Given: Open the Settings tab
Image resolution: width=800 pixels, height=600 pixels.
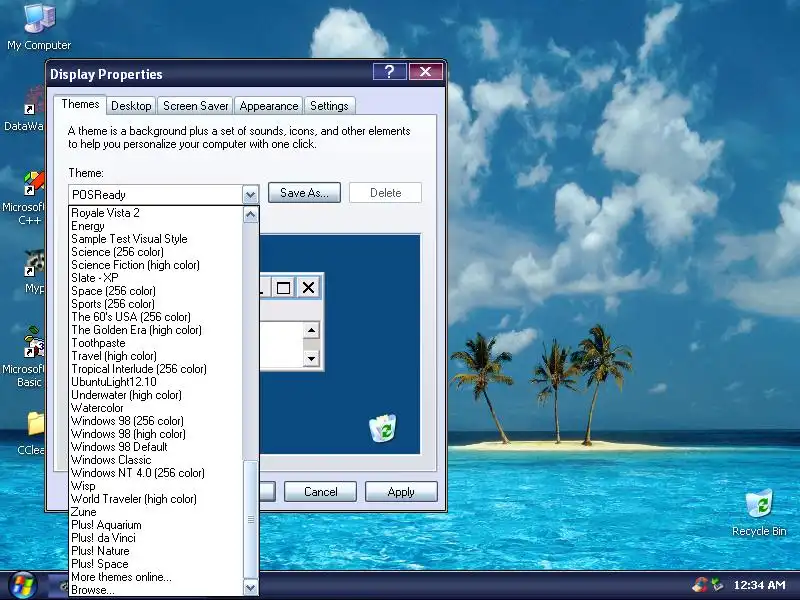Looking at the screenshot, I should 329,106.
